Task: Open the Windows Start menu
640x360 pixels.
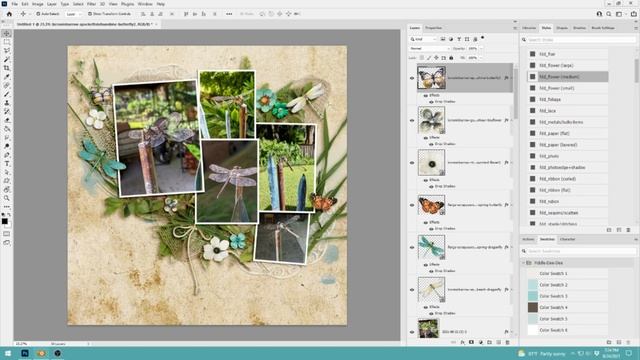Action: click(x=8, y=353)
